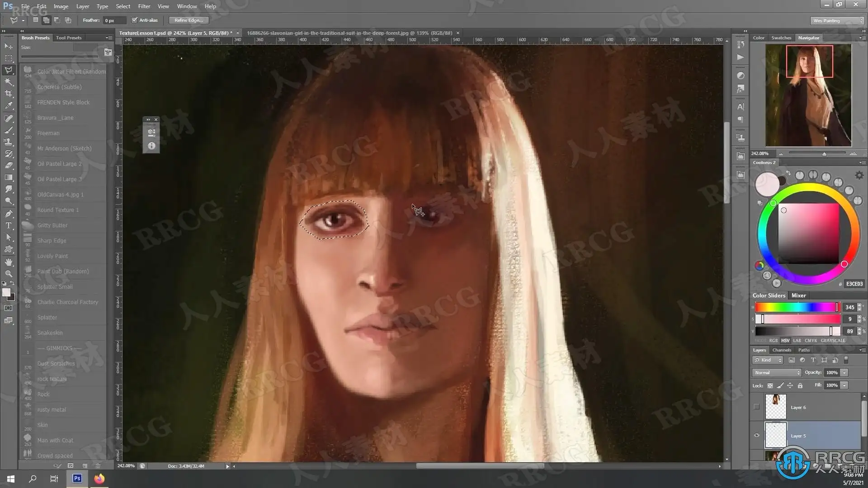Screen dimensions: 868x488
Task: Select the Smudge tool
Action: click(9, 189)
